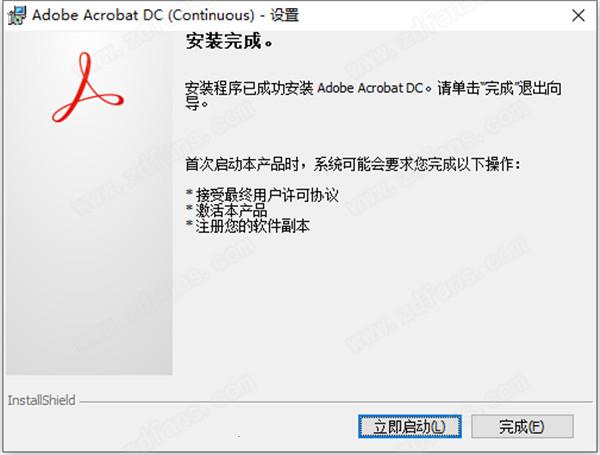Click the 安装程序已成功安装 message text
The height and width of the screenshot is (455, 600).
249,88
